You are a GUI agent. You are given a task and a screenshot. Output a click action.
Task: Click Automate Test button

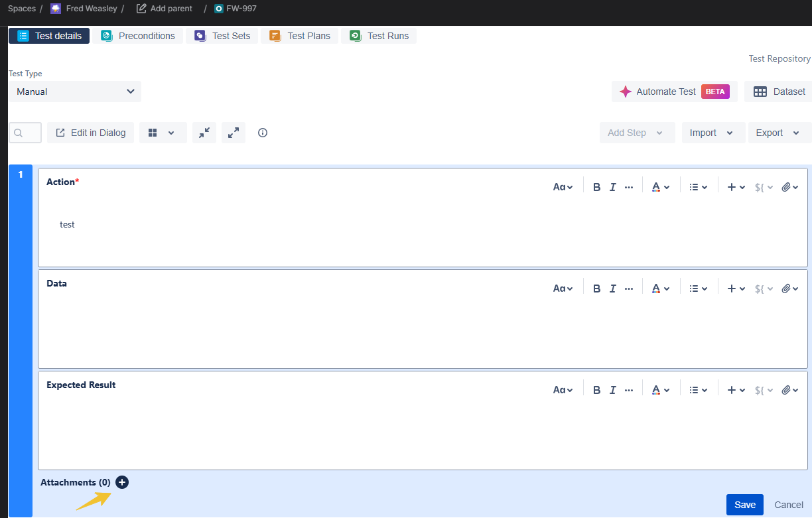coord(675,92)
